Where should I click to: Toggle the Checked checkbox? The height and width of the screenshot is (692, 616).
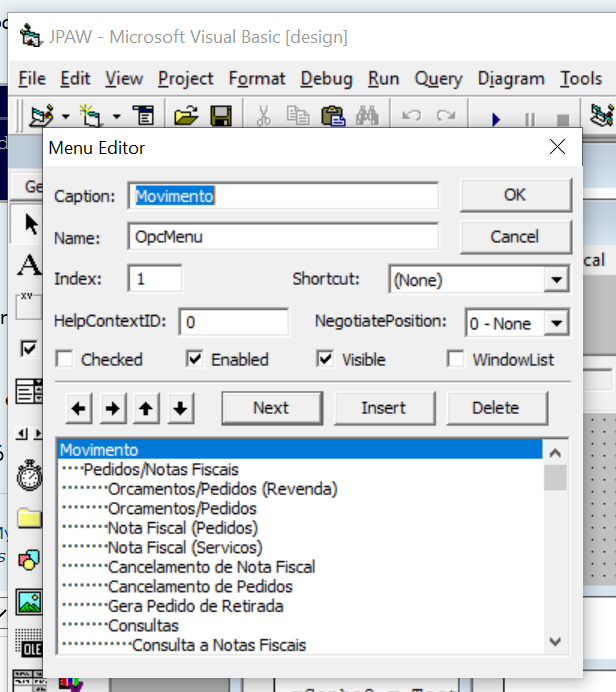pyautogui.click(x=64, y=359)
